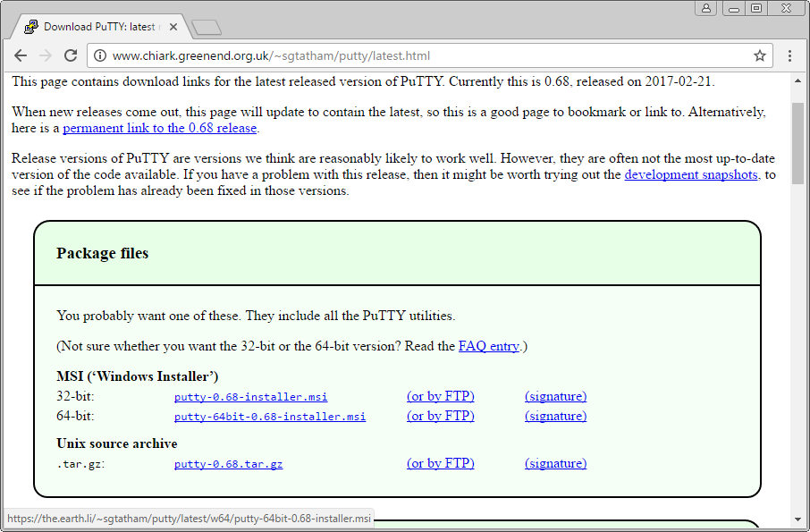This screenshot has height=532, width=810.
Task: Download putty-64bit-0.68-installer.msi
Action: [269, 417]
